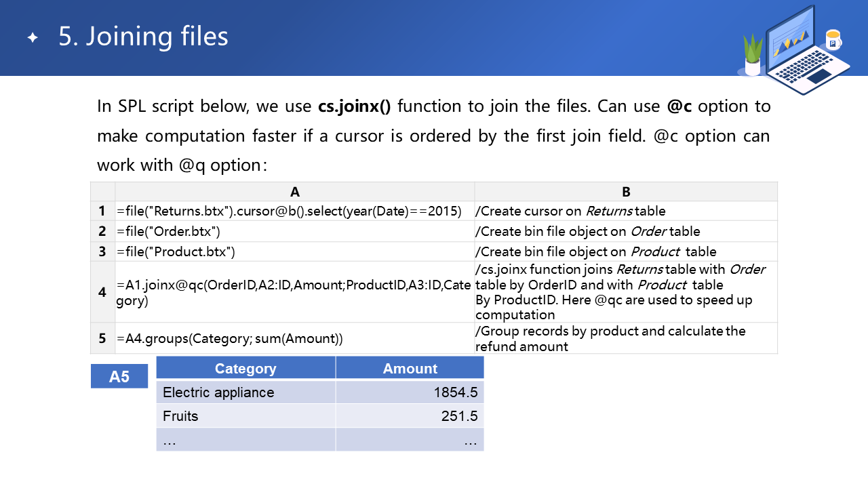Click the A1.joinx@qc expression cell
868x488 pixels.
(294, 292)
